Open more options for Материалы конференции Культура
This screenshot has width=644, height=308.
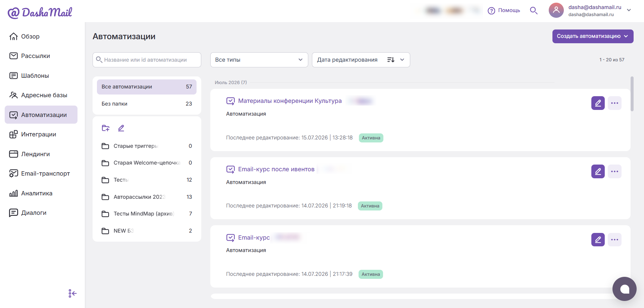pos(614,103)
